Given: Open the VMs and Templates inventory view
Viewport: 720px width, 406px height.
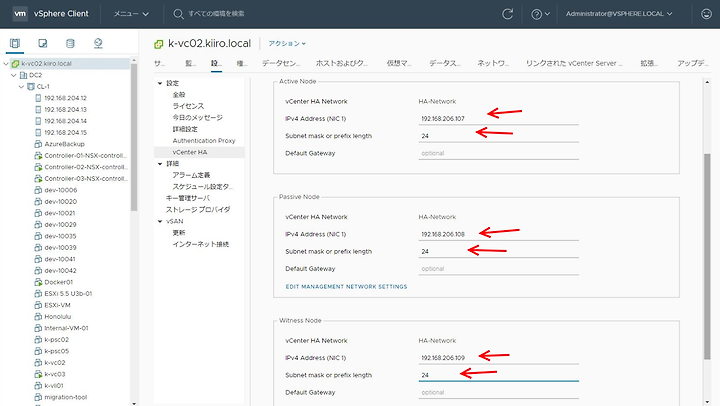Looking at the screenshot, I should (43, 43).
